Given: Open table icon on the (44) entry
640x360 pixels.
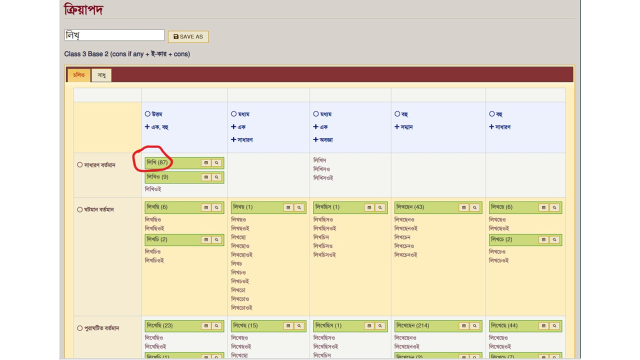Looking at the screenshot, I should [x=544, y=326].
